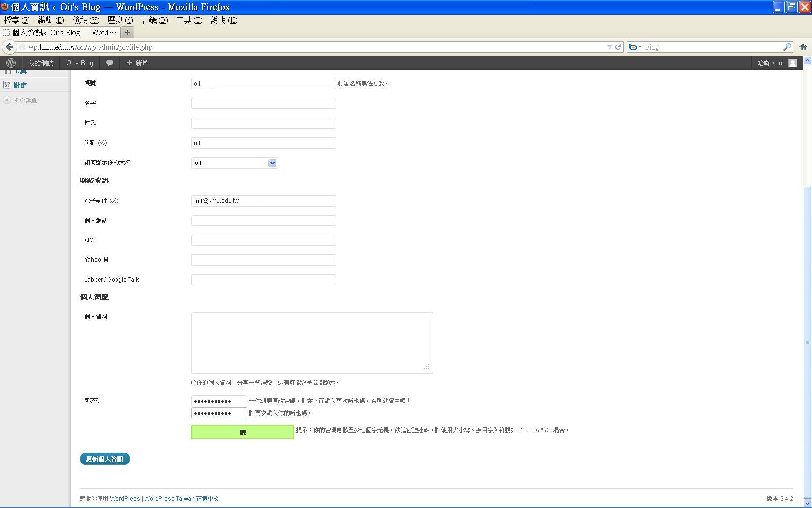812x508 pixels.
Task: Open the WordPress footer link
Action: [x=125, y=498]
